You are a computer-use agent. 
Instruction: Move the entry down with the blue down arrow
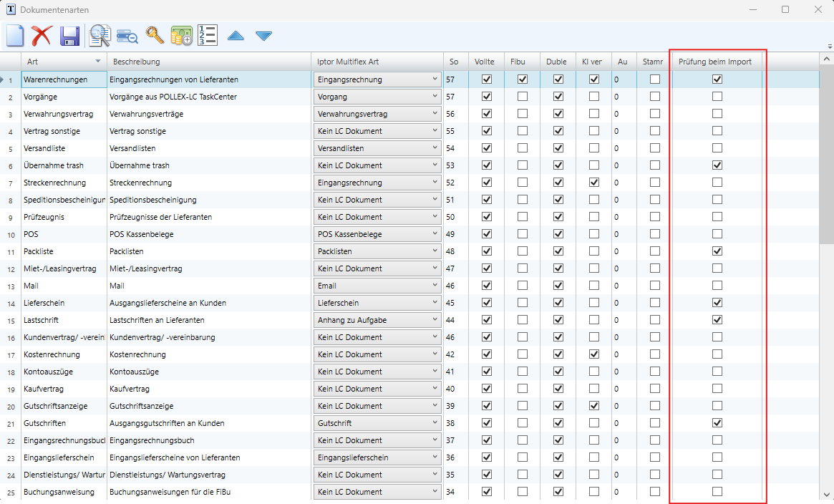coord(264,36)
